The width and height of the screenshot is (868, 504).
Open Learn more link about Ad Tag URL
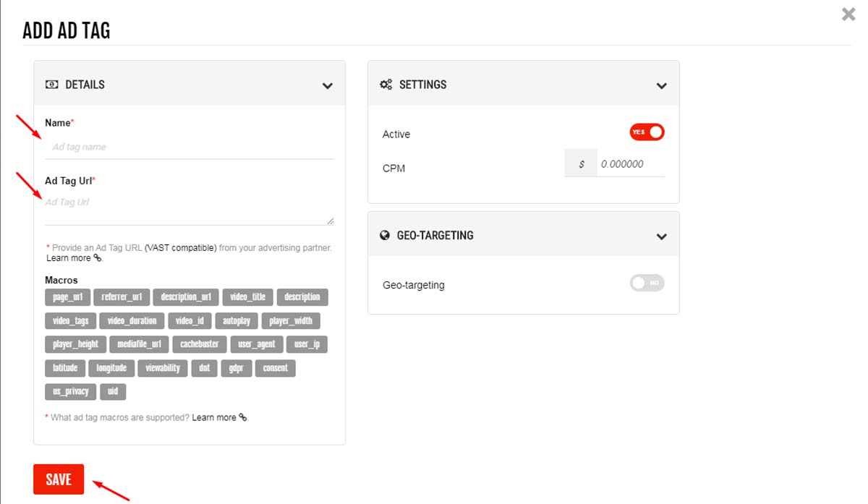(73, 258)
